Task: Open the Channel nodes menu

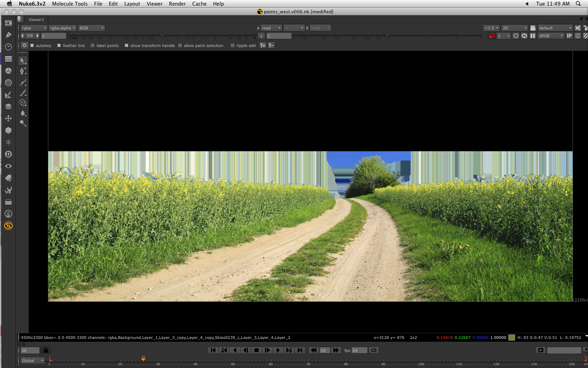Action: 8,59
